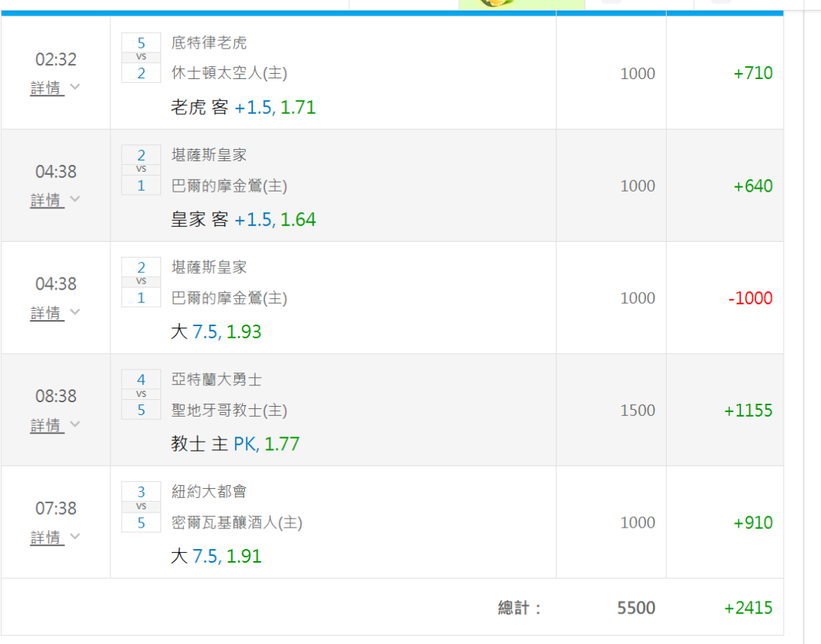This screenshot has width=821, height=644.
Task: Select team name 底特律老虎
Action: pyautogui.click(x=209, y=43)
